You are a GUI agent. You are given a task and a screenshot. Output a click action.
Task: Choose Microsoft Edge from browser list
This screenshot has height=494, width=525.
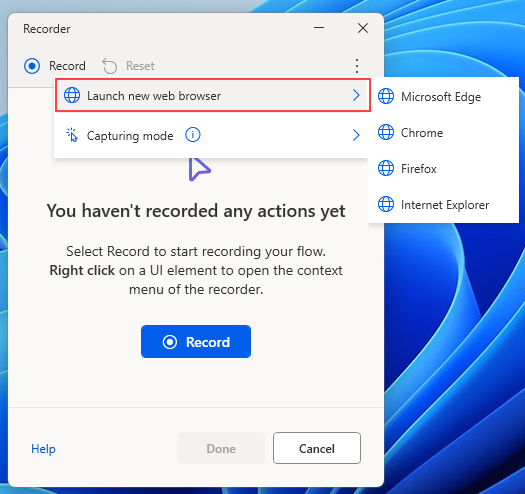pyautogui.click(x=443, y=96)
